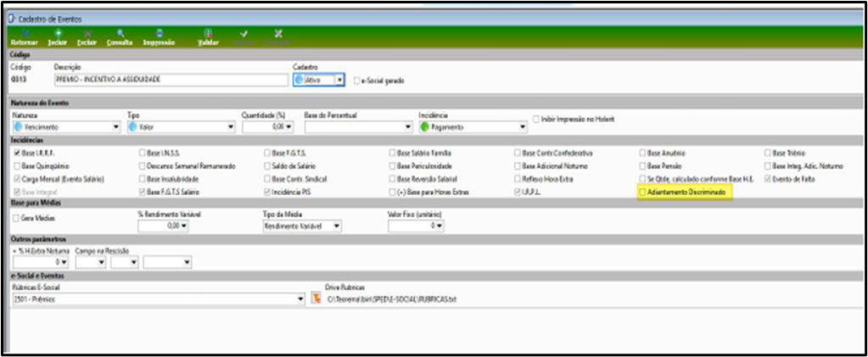
Task: Check Base Contr. Sindical option
Action: click(267, 179)
